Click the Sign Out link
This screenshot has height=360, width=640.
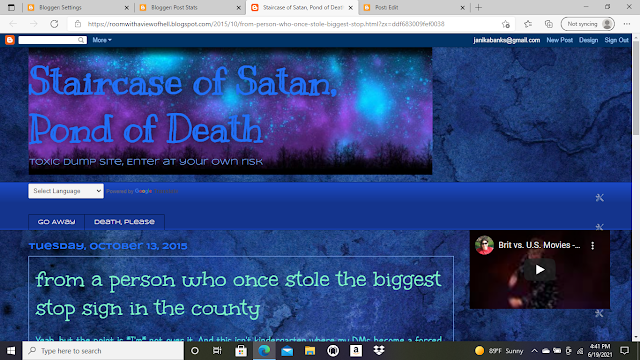click(616, 40)
